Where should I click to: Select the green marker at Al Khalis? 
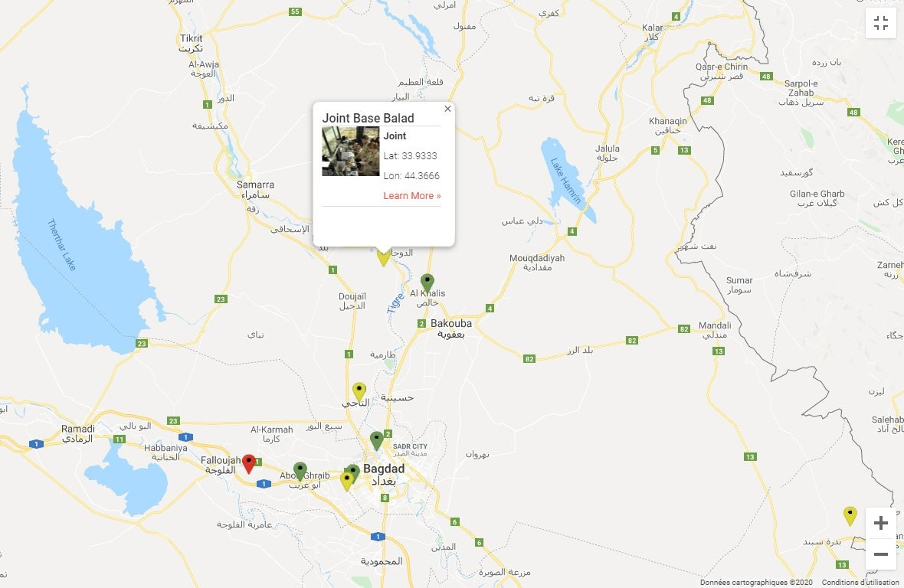pos(427,283)
